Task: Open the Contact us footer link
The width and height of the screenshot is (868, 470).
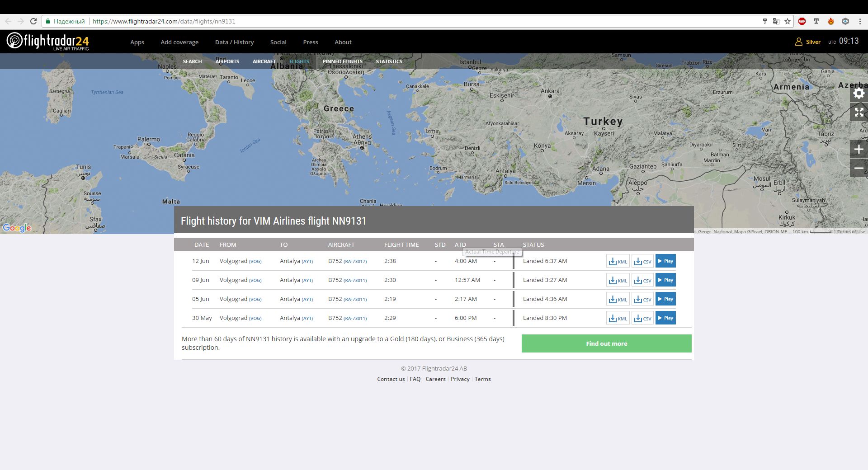Action: [391, 379]
